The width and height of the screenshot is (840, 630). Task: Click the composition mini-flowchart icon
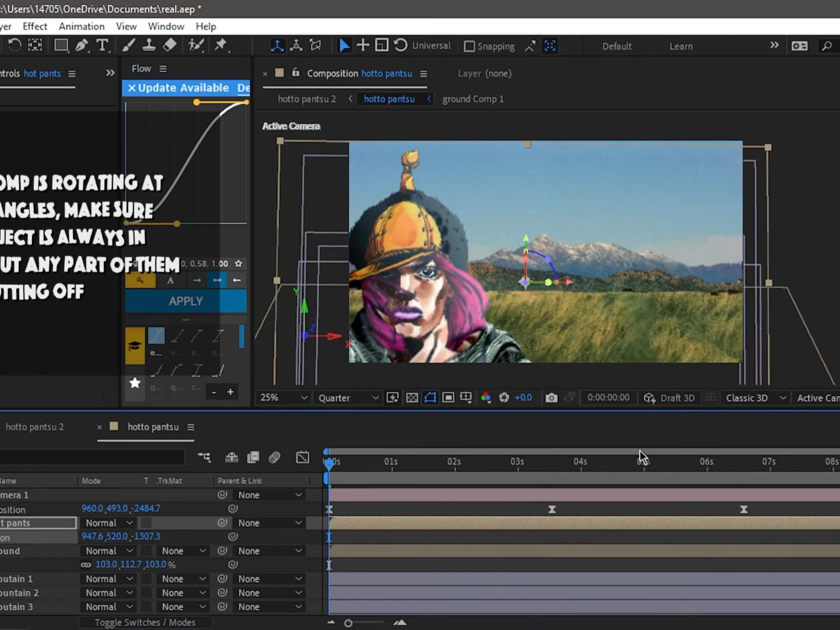point(204,457)
